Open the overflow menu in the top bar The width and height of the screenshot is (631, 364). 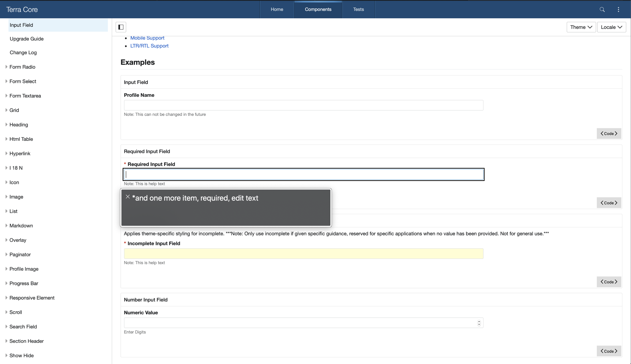point(618,9)
